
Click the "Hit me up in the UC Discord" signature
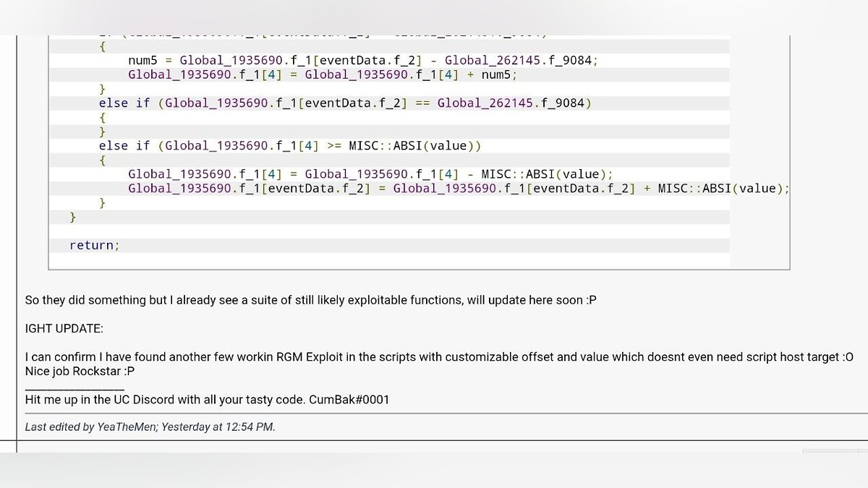(x=165, y=399)
